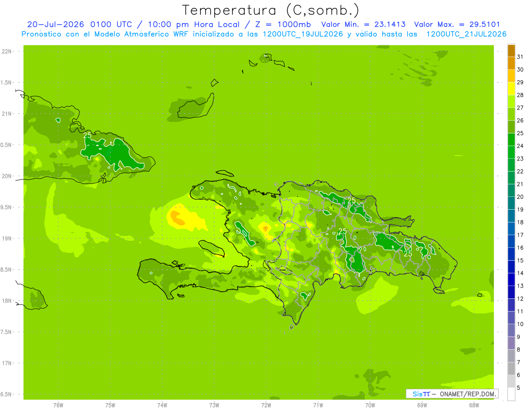Click the purple legend swatch between 9 and 10

coord(511,330)
